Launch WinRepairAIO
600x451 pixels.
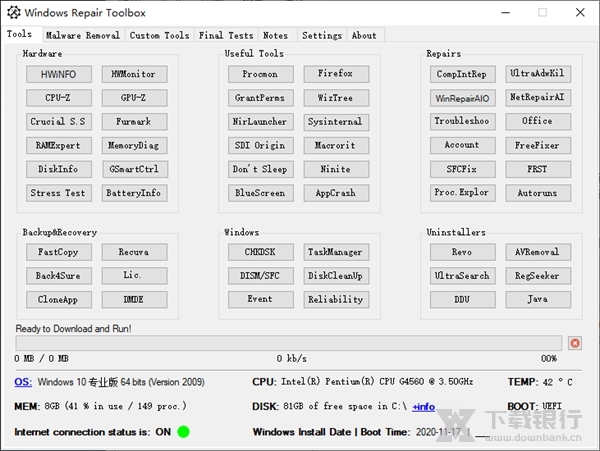coord(463,98)
